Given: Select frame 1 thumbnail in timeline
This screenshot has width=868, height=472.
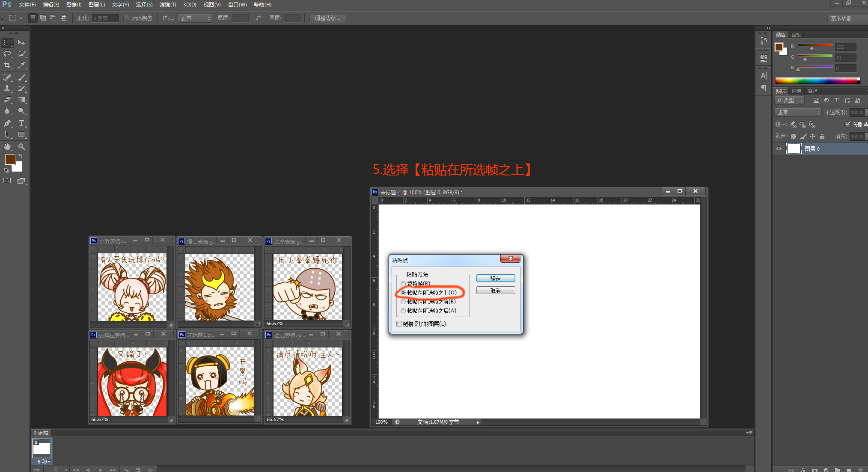Looking at the screenshot, I should [x=42, y=448].
